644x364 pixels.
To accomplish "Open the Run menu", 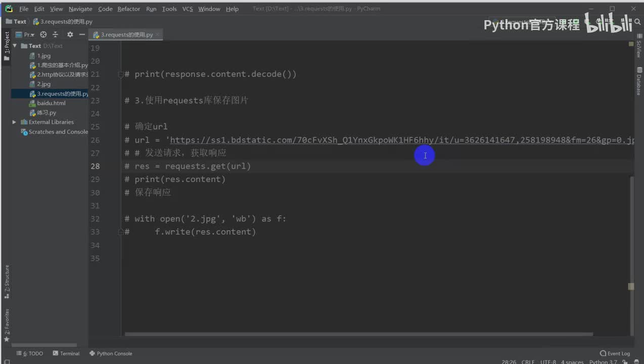I will (x=151, y=9).
